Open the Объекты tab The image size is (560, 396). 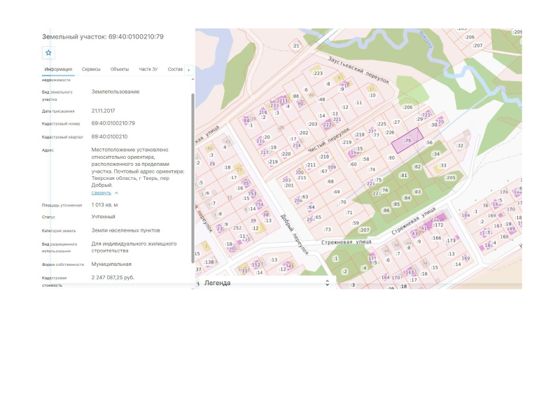[x=119, y=69]
